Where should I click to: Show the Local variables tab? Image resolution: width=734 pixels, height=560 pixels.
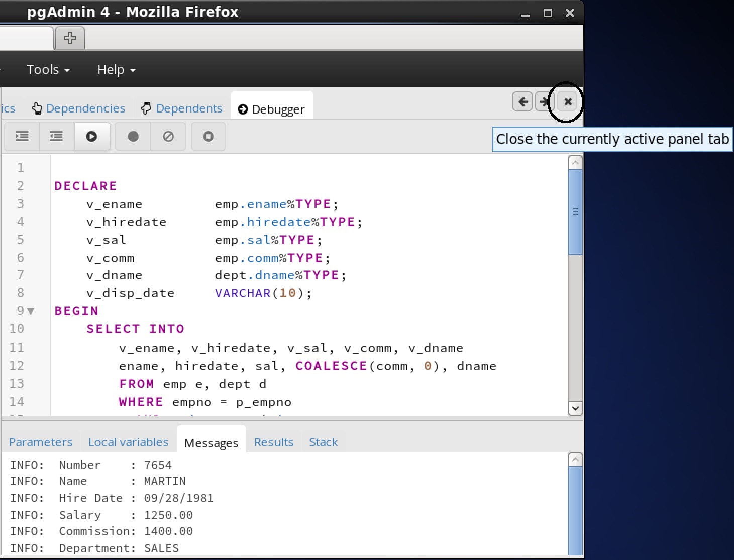click(x=128, y=442)
